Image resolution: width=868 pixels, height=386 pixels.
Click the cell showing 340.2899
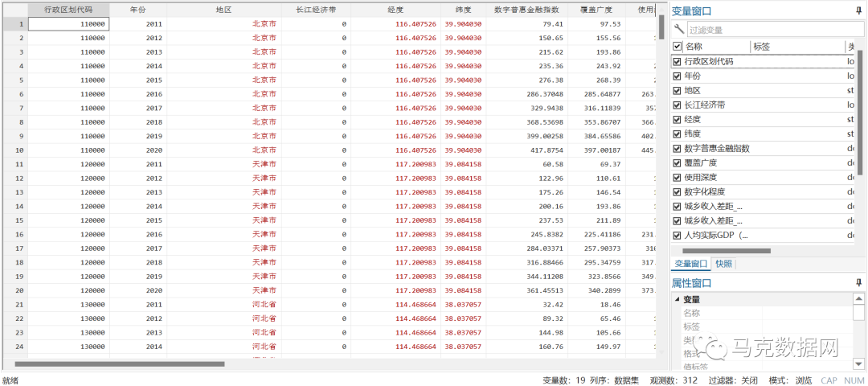coord(596,290)
